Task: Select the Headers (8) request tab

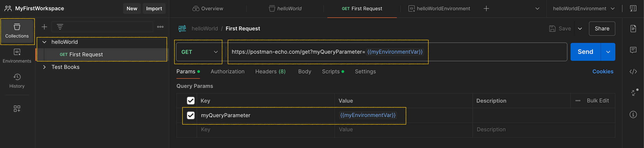Action: click(270, 72)
